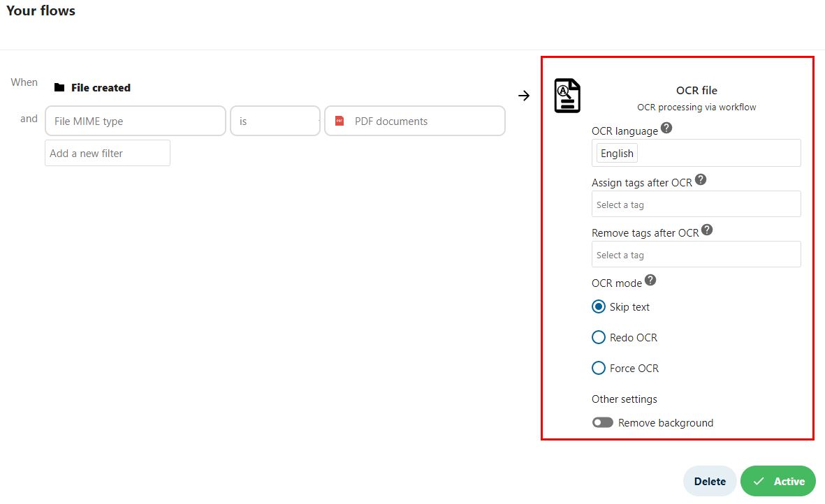Image resolution: width=825 pixels, height=504 pixels.
Task: Click the File created trigger label
Action: [x=101, y=88]
